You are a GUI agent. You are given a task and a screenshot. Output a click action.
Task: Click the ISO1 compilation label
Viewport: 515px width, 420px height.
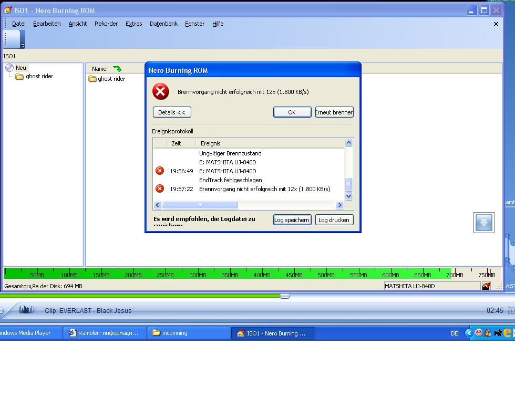[9, 56]
